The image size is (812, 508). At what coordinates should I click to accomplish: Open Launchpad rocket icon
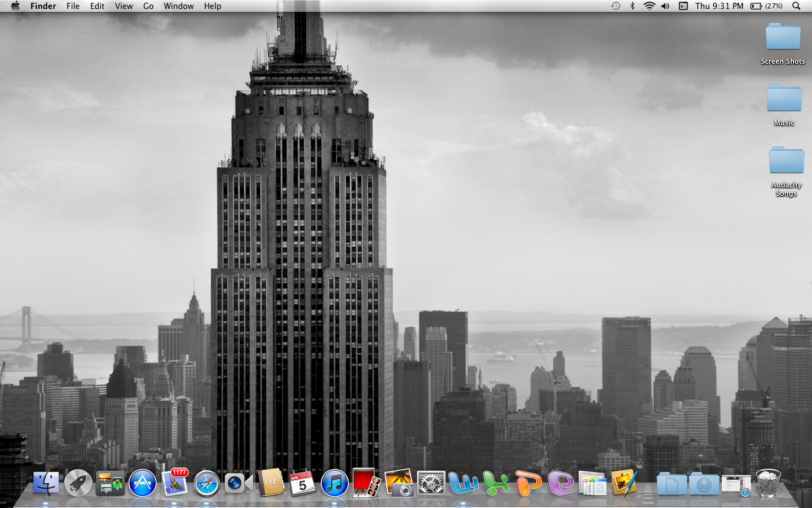click(x=78, y=483)
